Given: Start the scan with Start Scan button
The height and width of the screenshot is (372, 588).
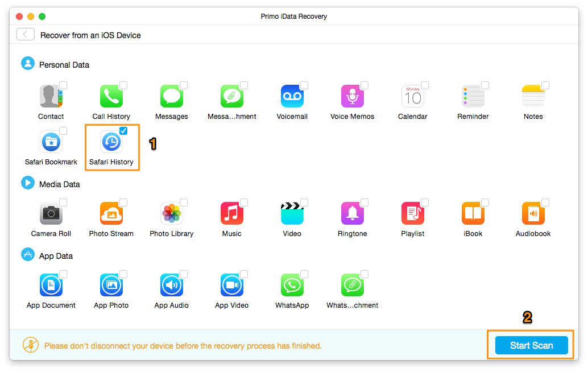Looking at the screenshot, I should (531, 345).
